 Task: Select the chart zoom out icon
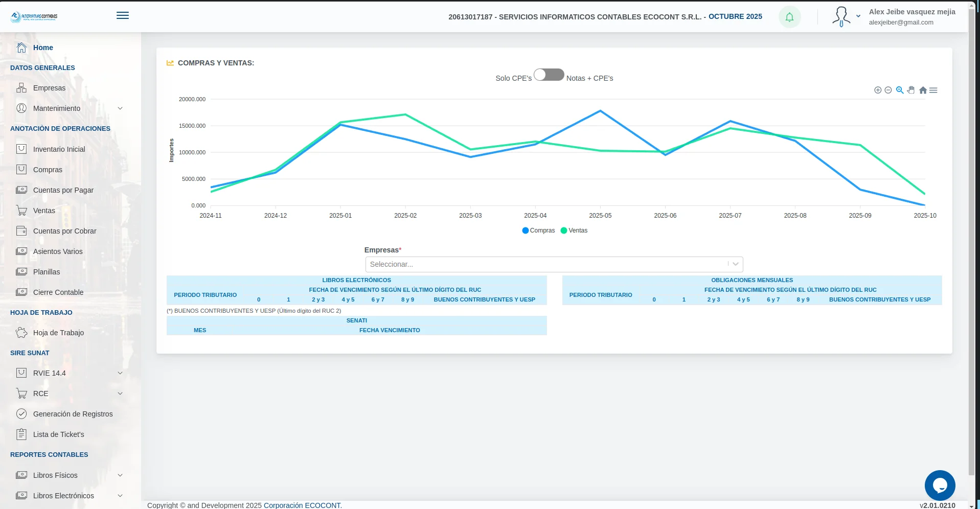pyautogui.click(x=888, y=90)
